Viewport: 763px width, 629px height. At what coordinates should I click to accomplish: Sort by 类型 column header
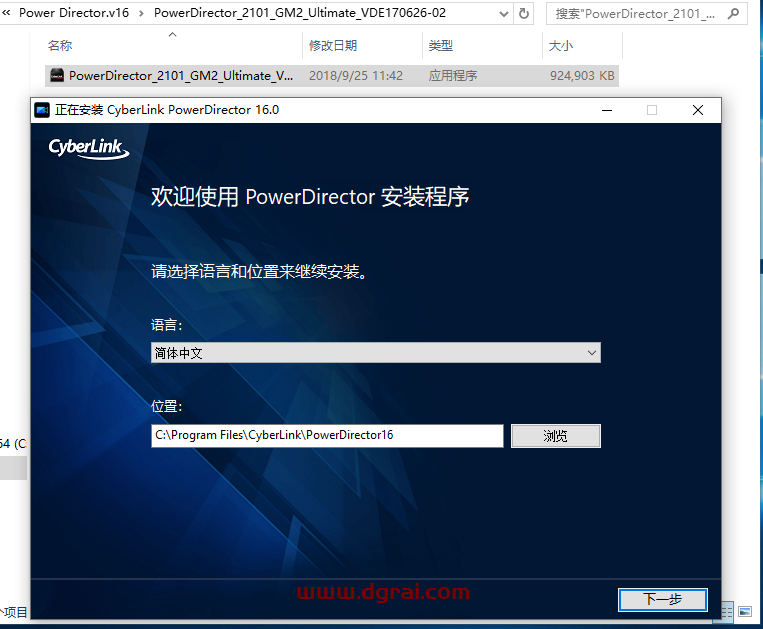[441, 46]
